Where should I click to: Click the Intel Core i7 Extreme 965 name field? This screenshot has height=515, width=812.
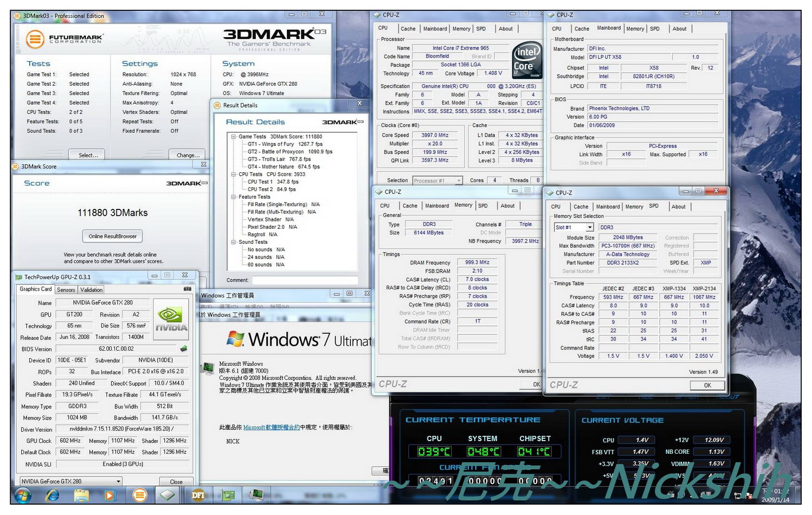[460, 48]
